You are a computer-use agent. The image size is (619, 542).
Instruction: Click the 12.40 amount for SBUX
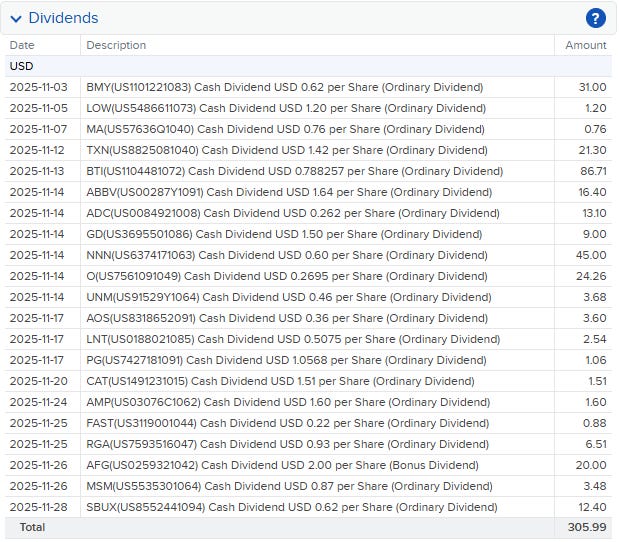[593, 506]
